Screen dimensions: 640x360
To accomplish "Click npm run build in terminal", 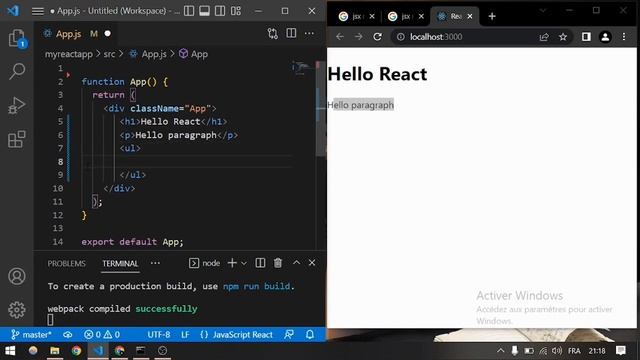I will click(257, 286).
